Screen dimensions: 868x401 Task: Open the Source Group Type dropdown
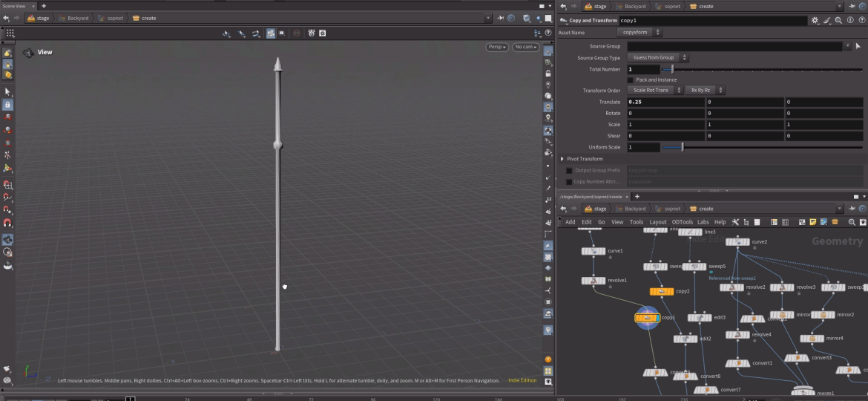pos(658,57)
